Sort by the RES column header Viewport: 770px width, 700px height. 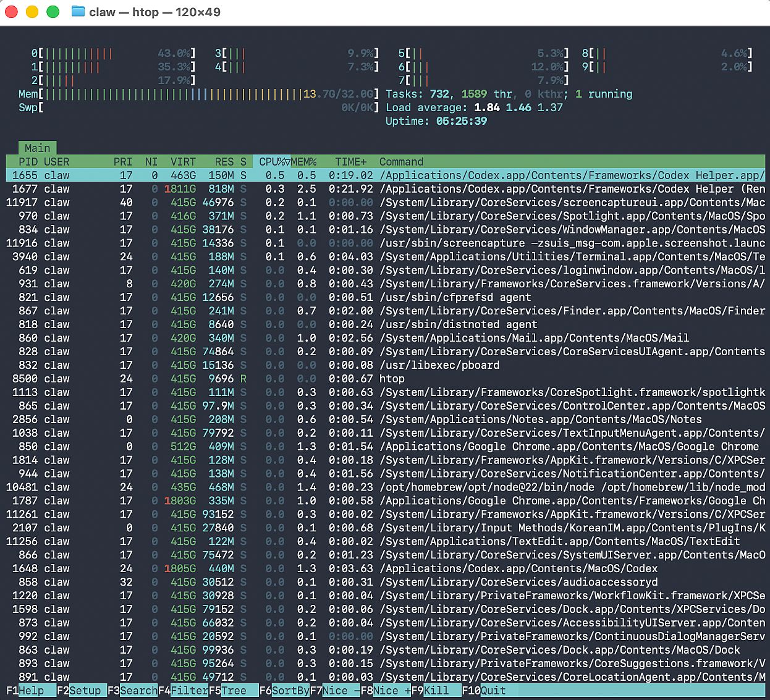coord(224,162)
